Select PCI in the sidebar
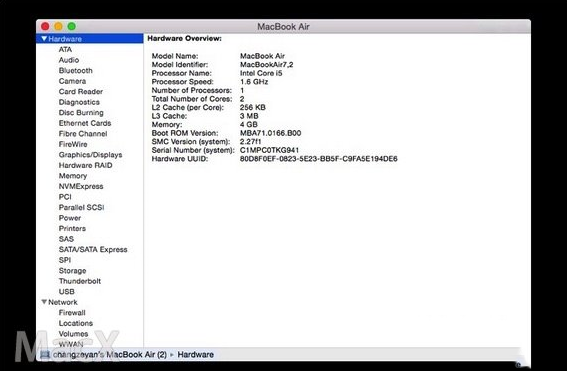Image resolution: width=567 pixels, height=372 pixels. (x=65, y=197)
